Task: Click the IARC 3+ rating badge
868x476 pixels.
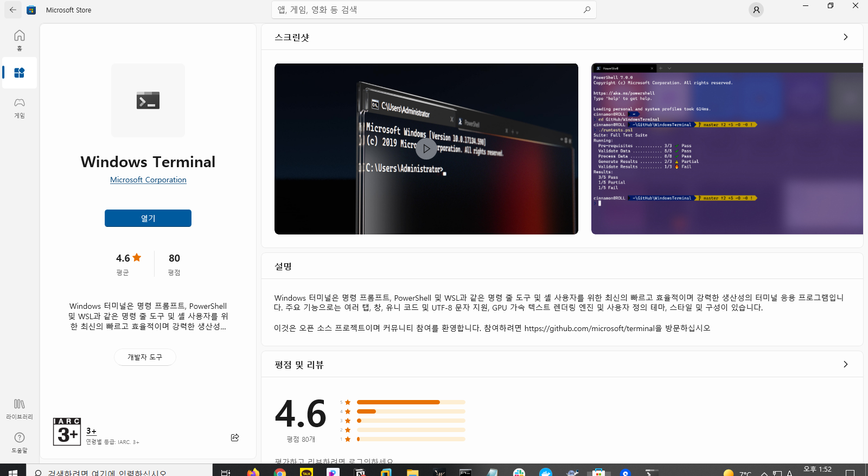Action: coord(67,432)
